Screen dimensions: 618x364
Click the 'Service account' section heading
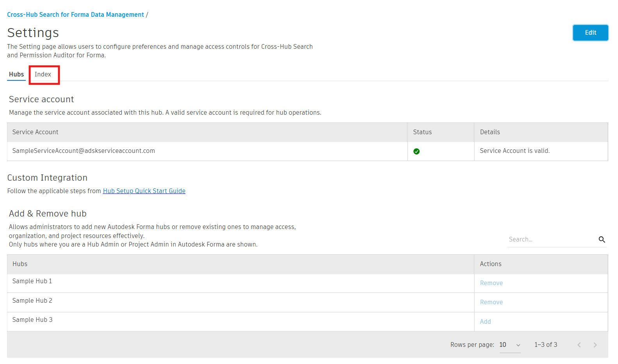[x=41, y=99]
